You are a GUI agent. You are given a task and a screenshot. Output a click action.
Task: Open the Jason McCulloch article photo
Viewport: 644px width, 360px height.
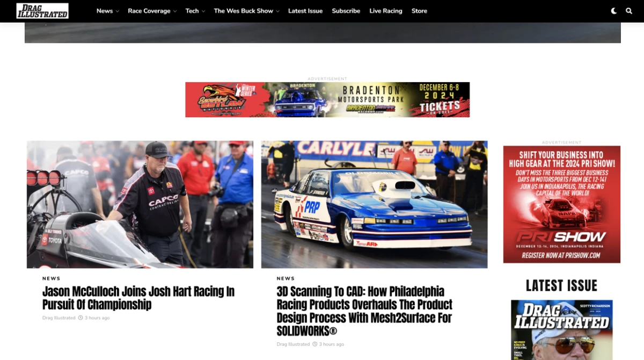tap(140, 204)
